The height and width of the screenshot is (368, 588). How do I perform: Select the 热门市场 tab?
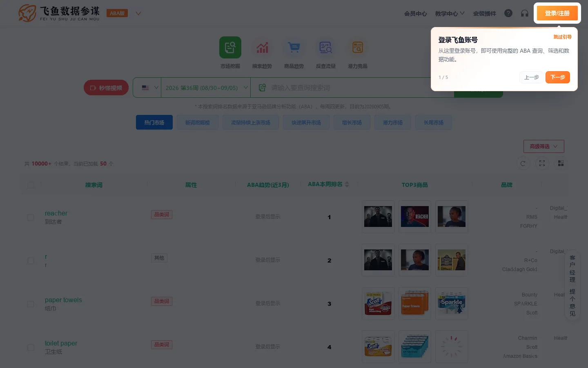(x=154, y=122)
